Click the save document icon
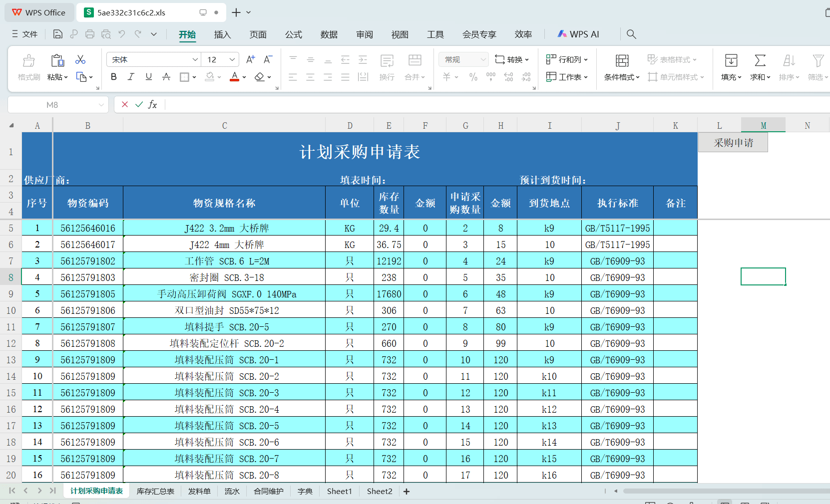Viewport: 830px width, 504px height. tap(57, 34)
